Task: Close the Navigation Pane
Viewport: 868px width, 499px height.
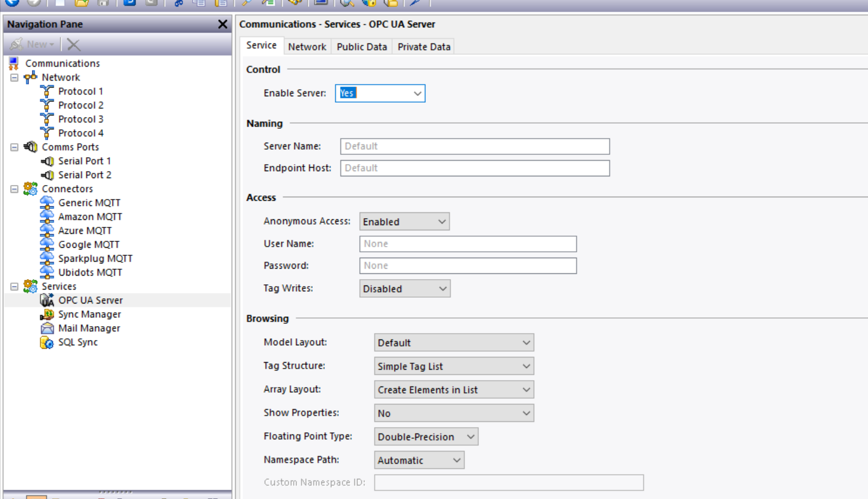Action: pyautogui.click(x=222, y=24)
